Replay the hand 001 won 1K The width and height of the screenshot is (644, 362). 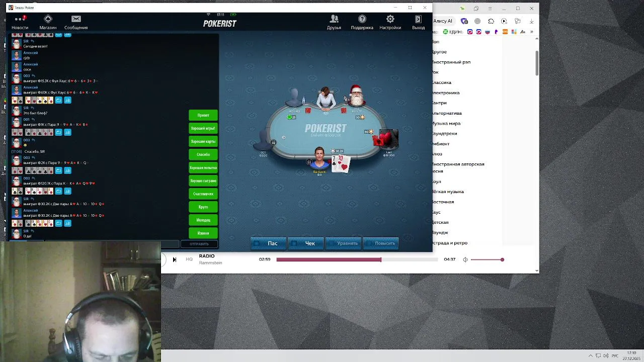pos(58,132)
